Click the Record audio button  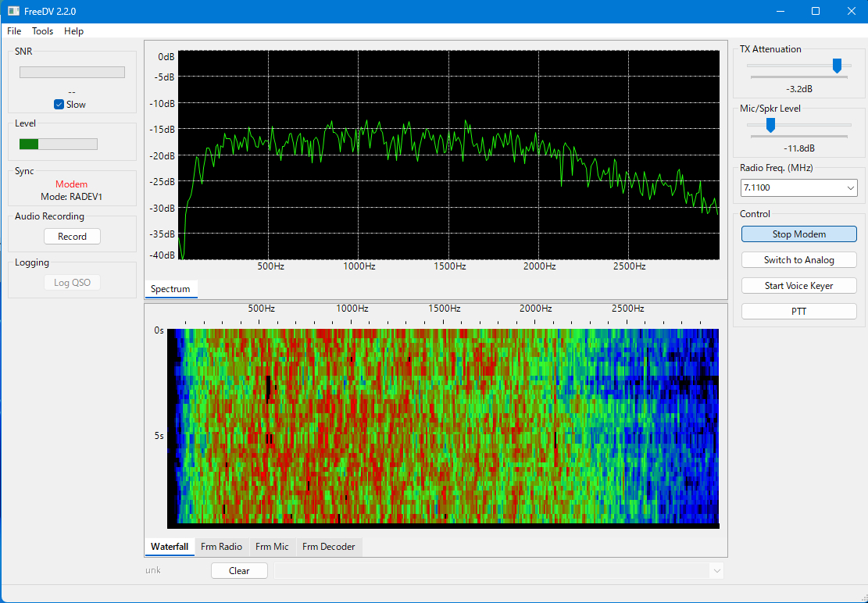pyautogui.click(x=72, y=237)
